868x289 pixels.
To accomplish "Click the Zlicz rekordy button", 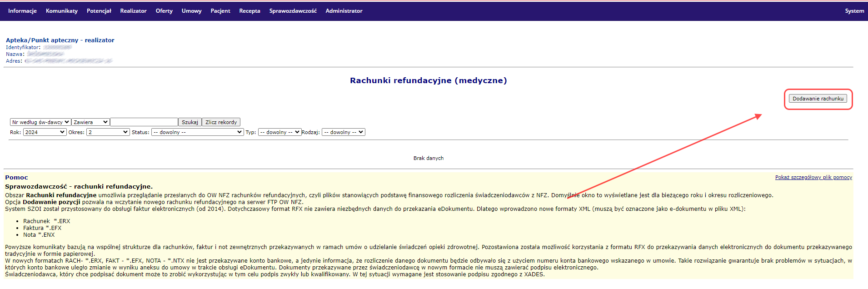I will click(221, 122).
